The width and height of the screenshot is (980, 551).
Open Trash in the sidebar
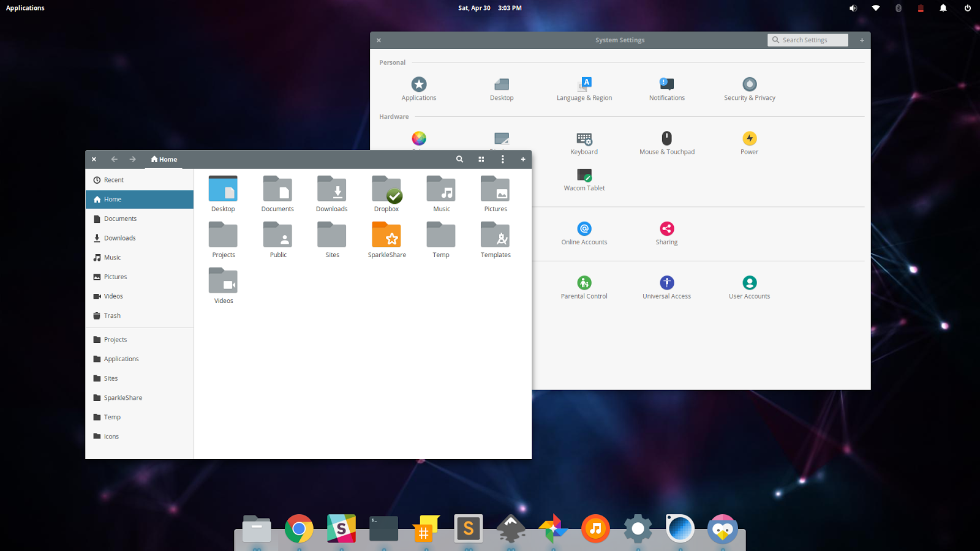[140, 316]
